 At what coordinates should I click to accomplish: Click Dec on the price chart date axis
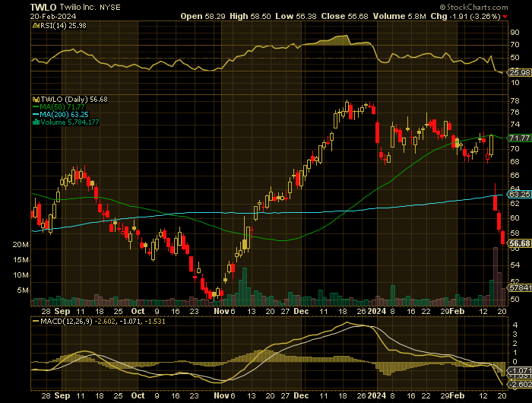click(301, 311)
